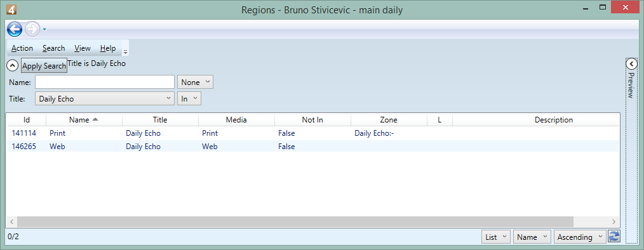
Task: Open the Title Daily Echo dropdown
Action: point(105,98)
